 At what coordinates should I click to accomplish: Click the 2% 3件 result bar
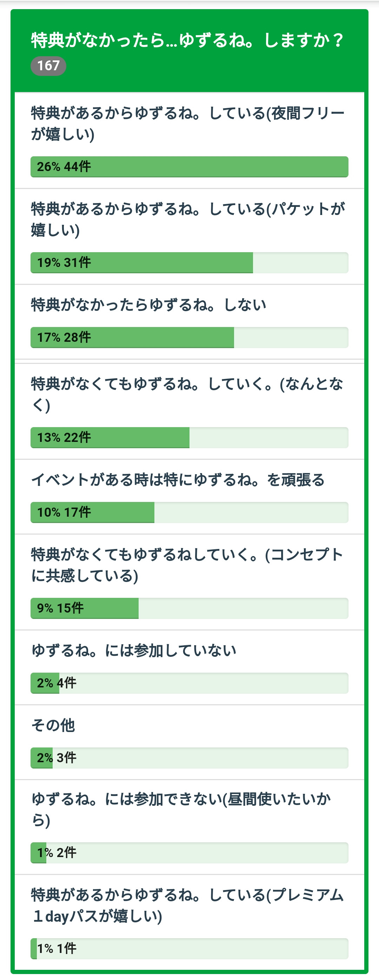pyautogui.click(x=189, y=758)
